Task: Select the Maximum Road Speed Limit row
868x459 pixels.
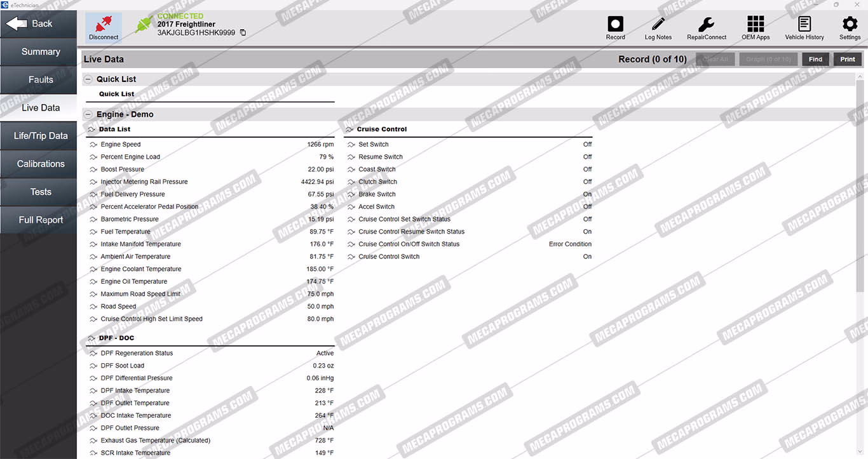Action: (x=210, y=294)
